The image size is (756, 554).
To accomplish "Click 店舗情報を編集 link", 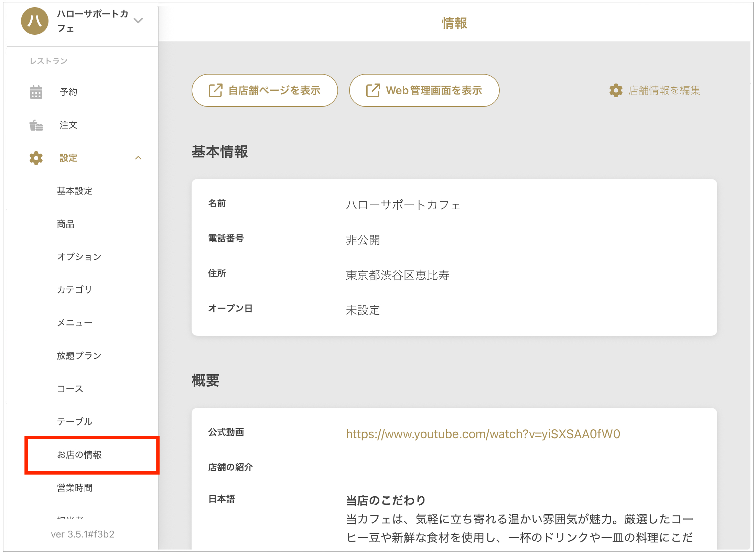I will [664, 91].
